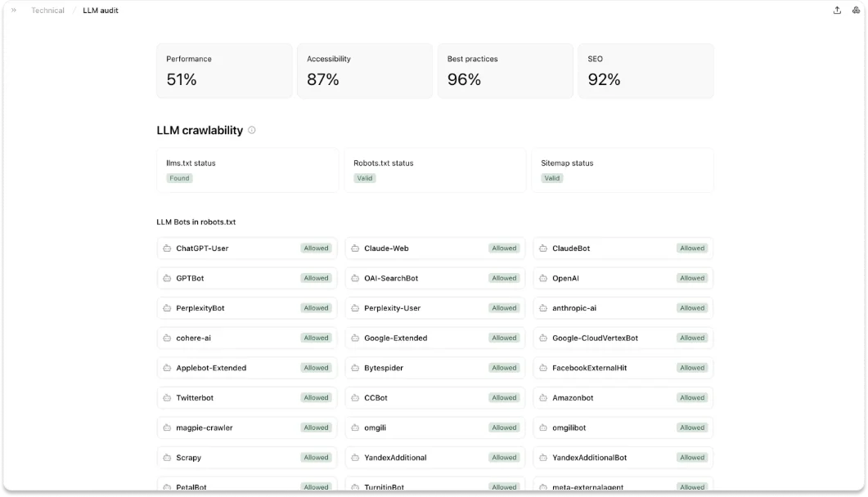This screenshot has height=497, width=868.
Task: Click the Allowed badge for Scrapy
Action: tap(316, 457)
